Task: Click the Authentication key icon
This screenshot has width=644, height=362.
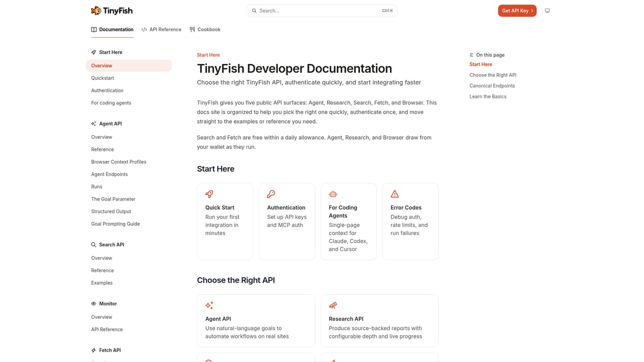Action: (271, 194)
